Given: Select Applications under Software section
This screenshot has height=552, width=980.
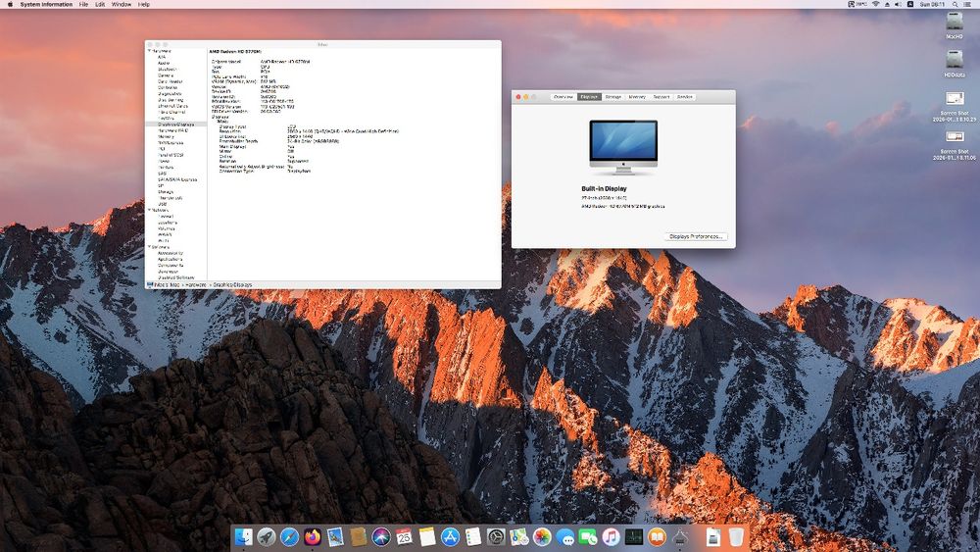Looking at the screenshot, I should [170, 260].
